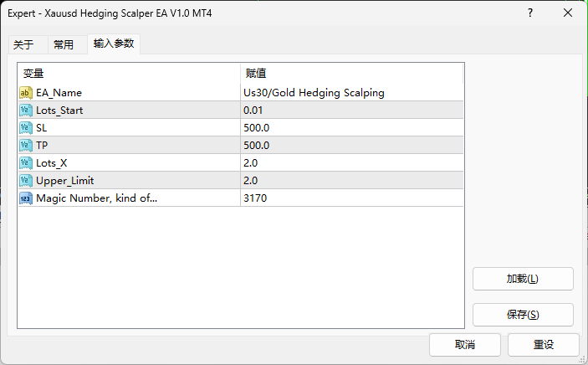Click the string type icon beside EA_Name
This screenshot has width=588, height=365.
[x=26, y=93]
